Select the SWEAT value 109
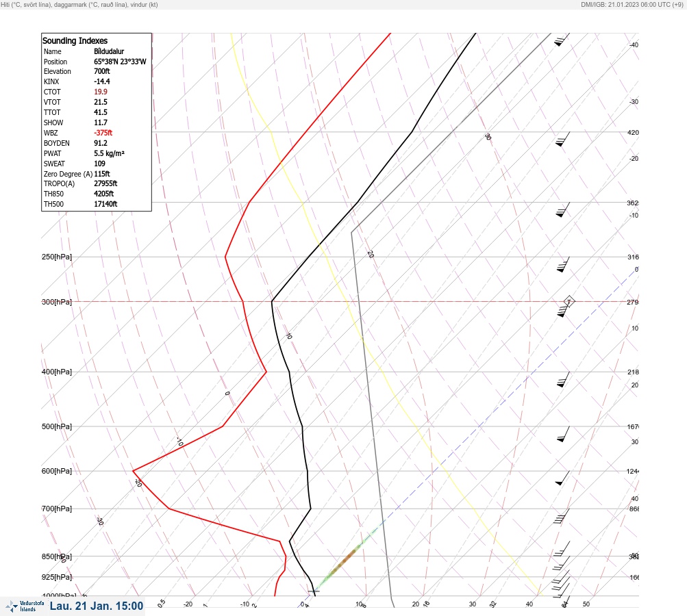The height and width of the screenshot is (616, 687). pyautogui.click(x=100, y=164)
